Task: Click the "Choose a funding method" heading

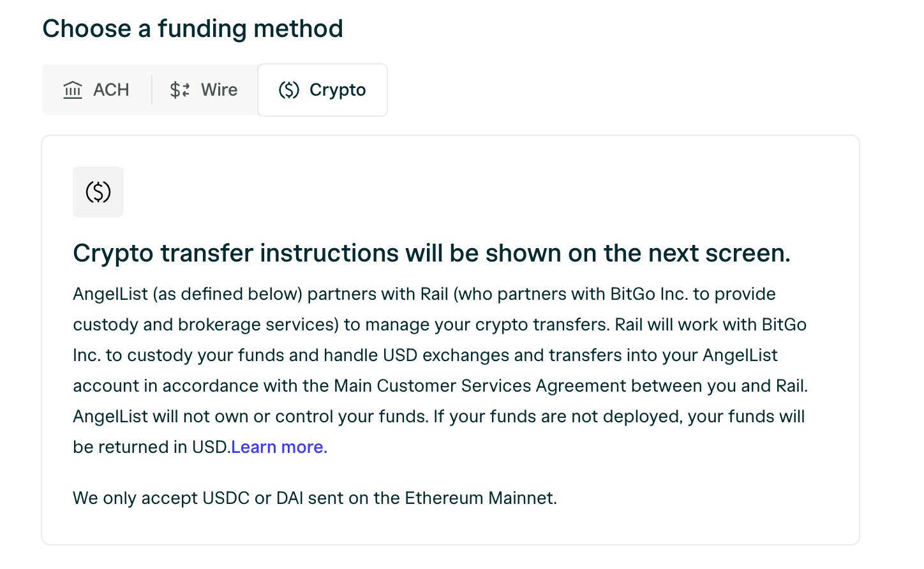Action: point(193,29)
